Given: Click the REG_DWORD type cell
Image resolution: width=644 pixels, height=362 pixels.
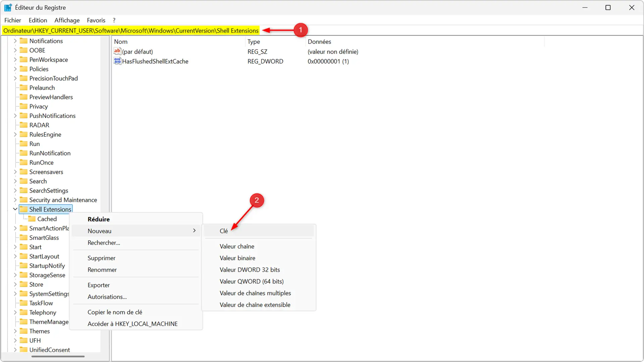Looking at the screenshot, I should [x=265, y=61].
